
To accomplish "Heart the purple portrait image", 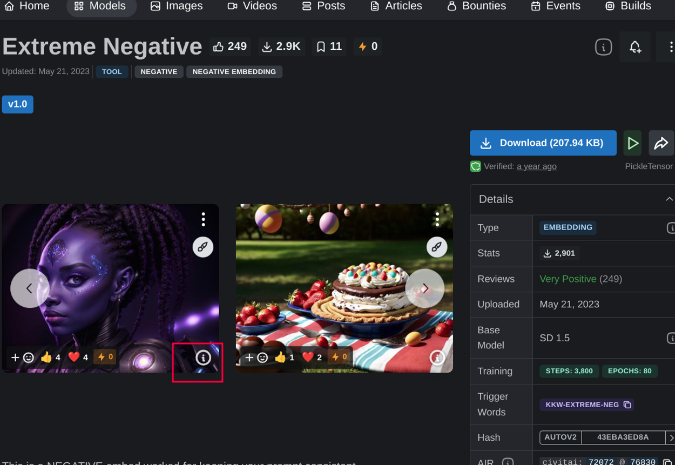I will pos(78,357).
